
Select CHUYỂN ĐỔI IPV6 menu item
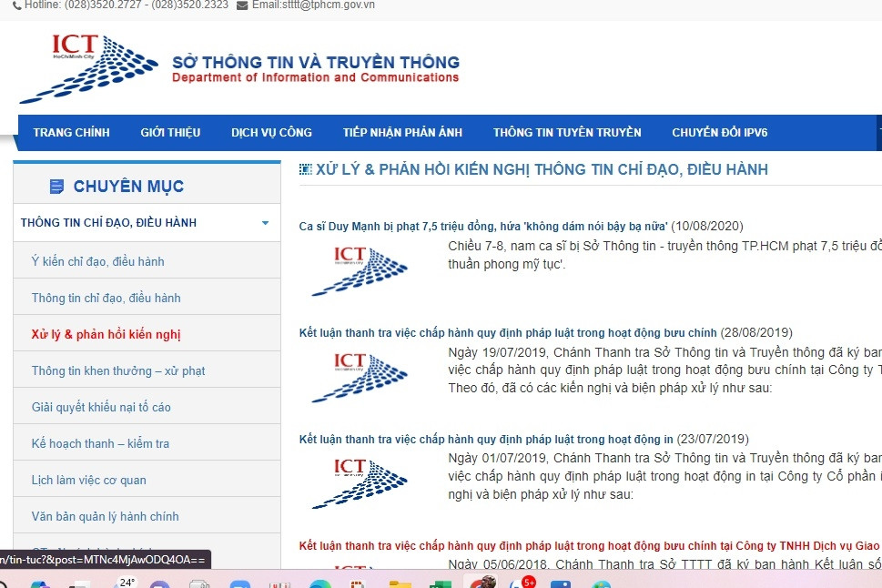(x=719, y=133)
